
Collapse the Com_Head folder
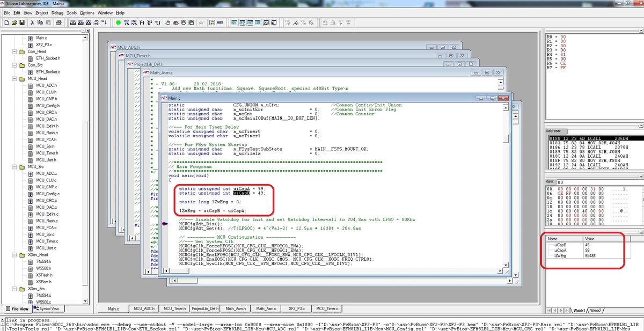coord(14,52)
